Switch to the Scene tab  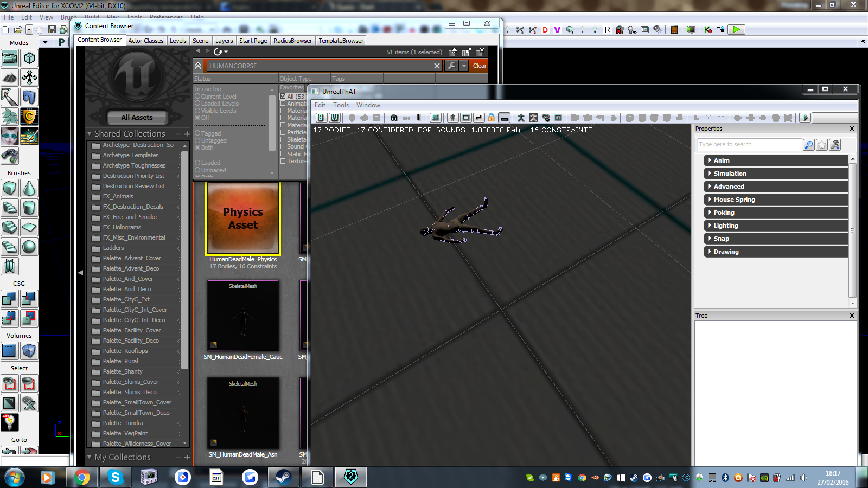coord(201,41)
